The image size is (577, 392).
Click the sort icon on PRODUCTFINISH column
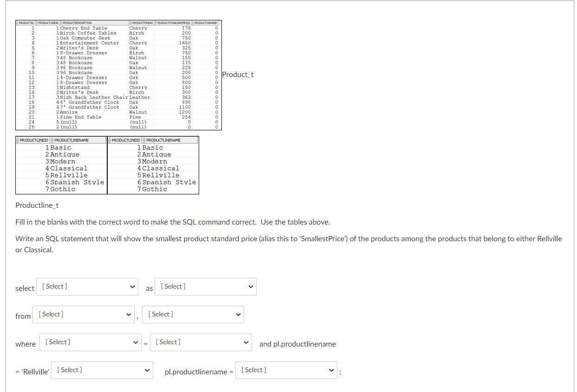[x=130, y=23]
